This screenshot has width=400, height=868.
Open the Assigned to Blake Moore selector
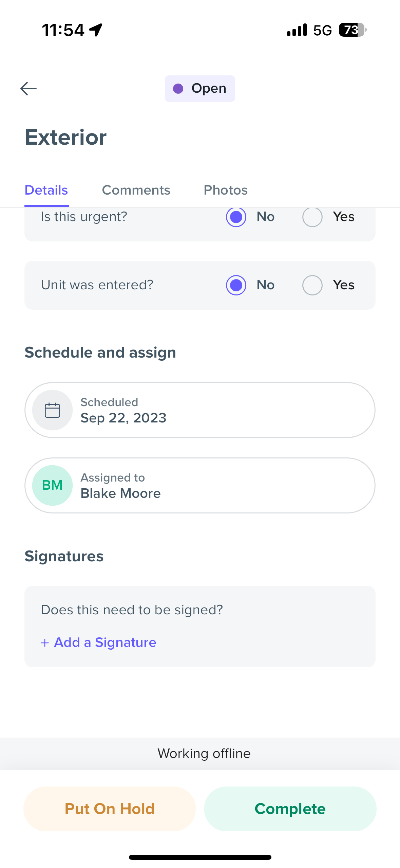point(200,485)
